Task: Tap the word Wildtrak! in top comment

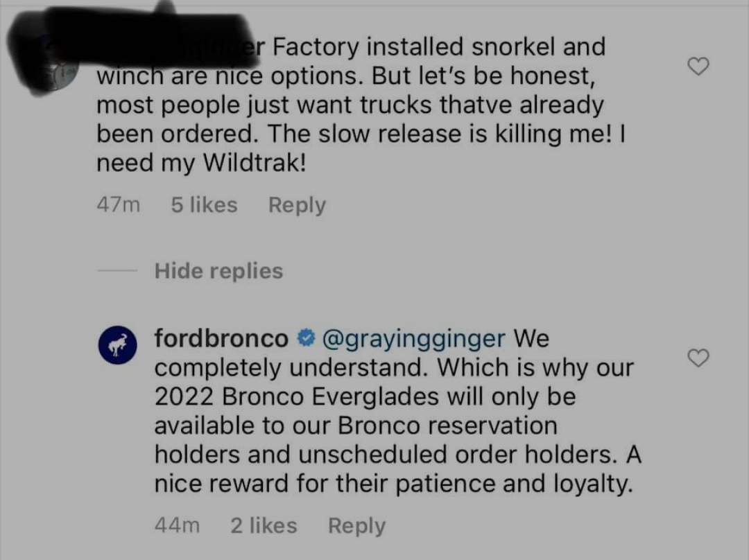Action: 255,163
